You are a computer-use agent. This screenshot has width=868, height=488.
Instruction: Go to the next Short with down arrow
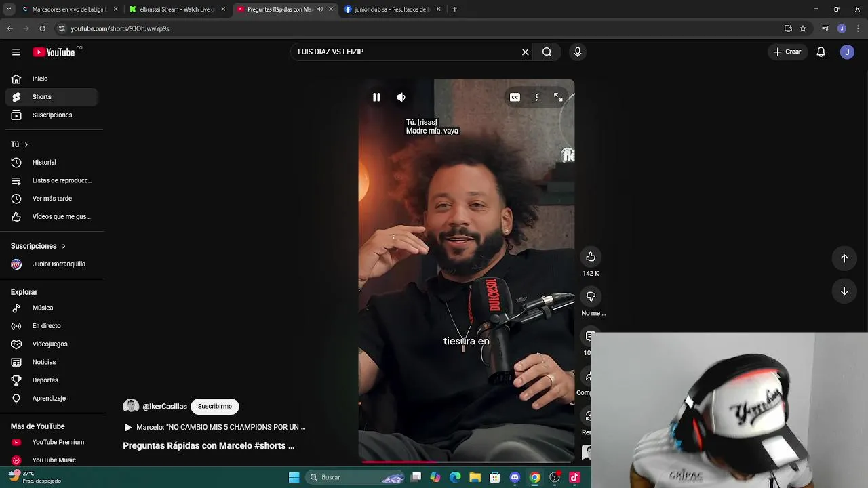[844, 291]
